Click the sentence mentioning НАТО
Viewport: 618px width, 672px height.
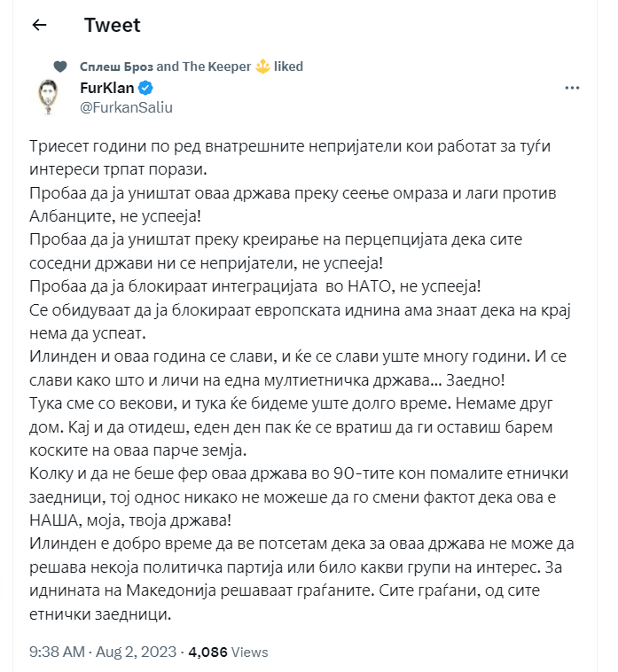click(x=255, y=286)
